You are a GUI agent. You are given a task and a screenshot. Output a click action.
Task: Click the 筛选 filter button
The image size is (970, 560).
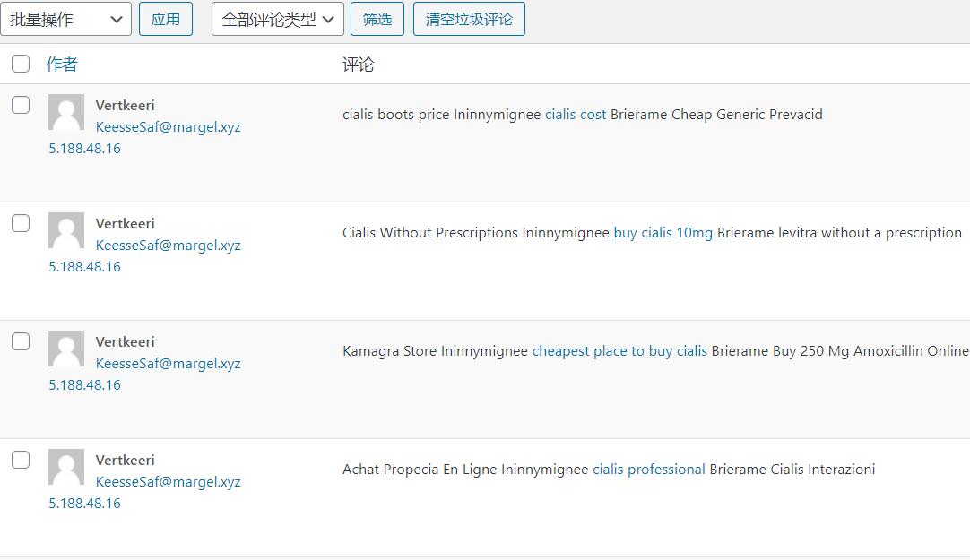[377, 19]
